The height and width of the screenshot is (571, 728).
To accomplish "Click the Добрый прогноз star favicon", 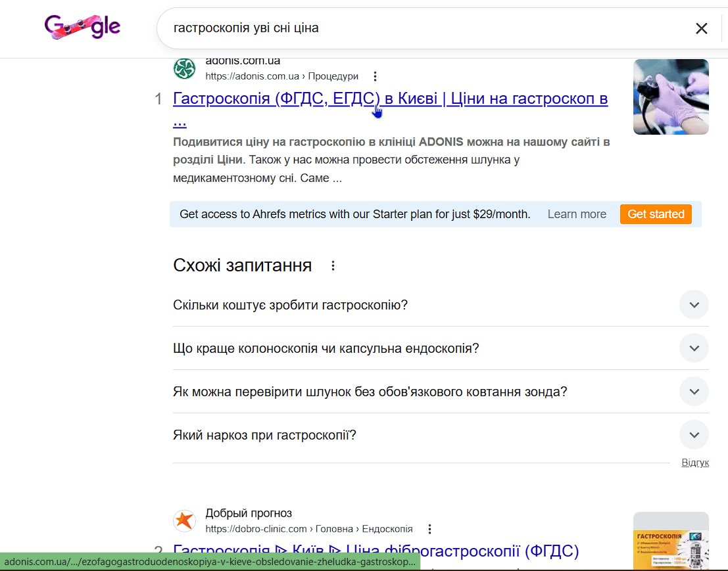I will 184,520.
